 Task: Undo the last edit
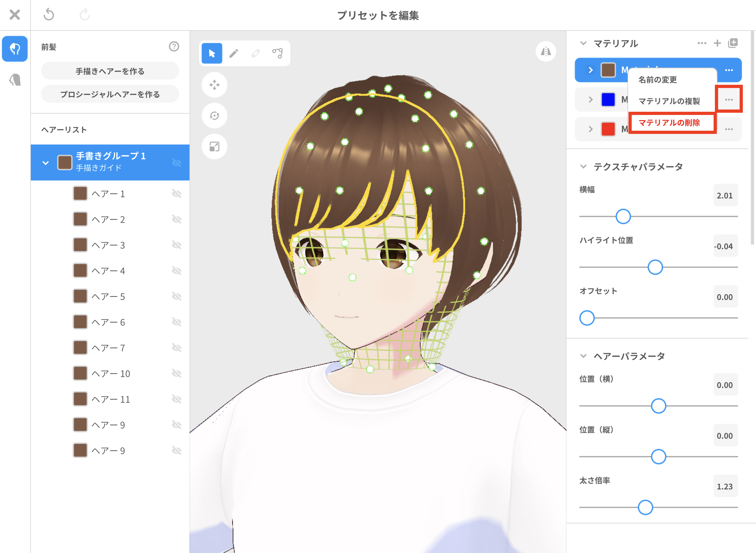(x=49, y=15)
